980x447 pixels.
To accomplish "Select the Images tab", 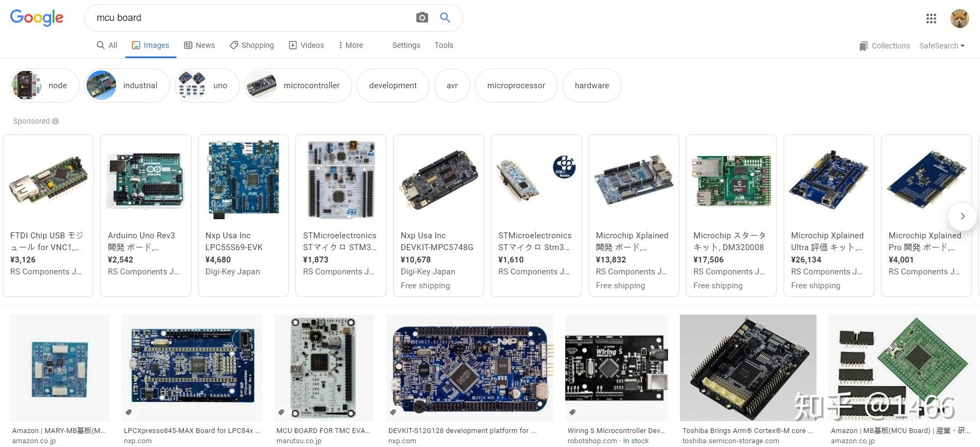I will tap(151, 45).
